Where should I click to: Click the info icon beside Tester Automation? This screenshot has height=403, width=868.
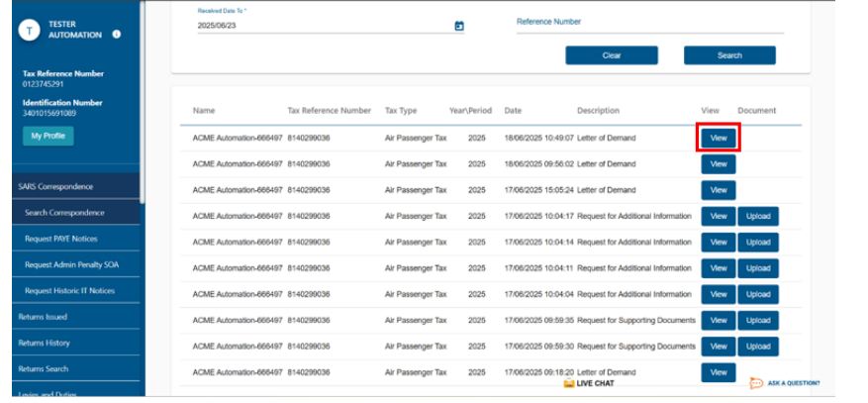[117, 34]
